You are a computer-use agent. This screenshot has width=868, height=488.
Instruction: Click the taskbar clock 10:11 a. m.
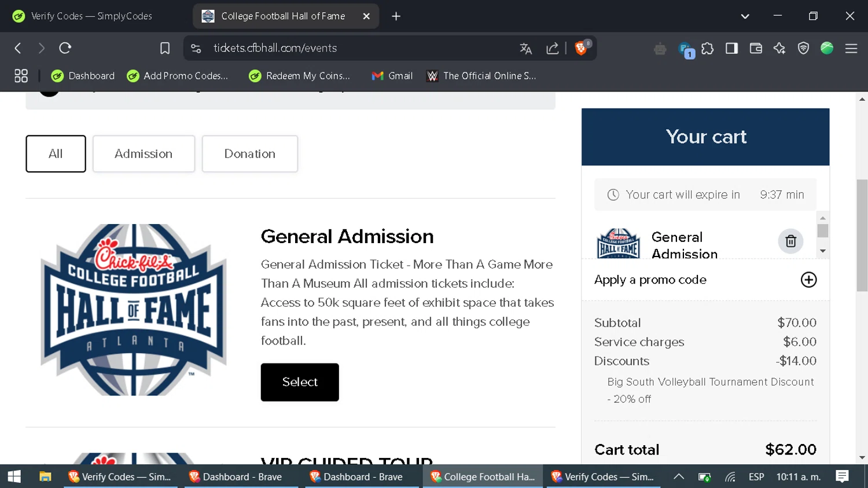799,476
